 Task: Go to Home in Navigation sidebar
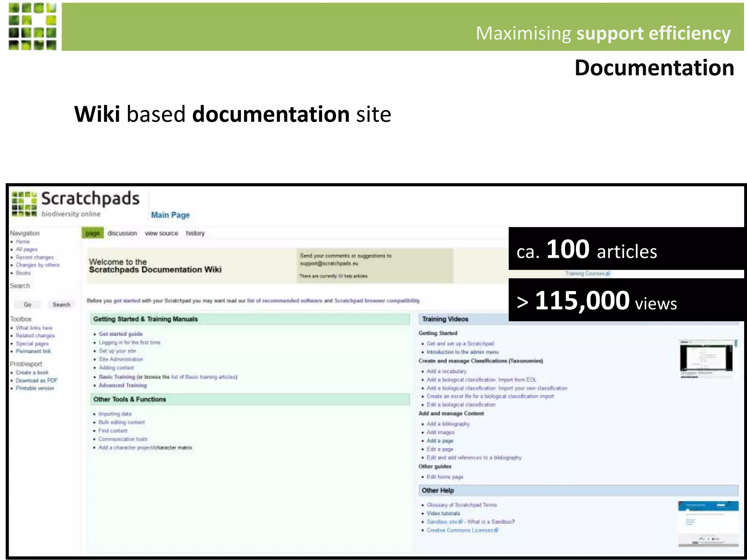coord(23,242)
